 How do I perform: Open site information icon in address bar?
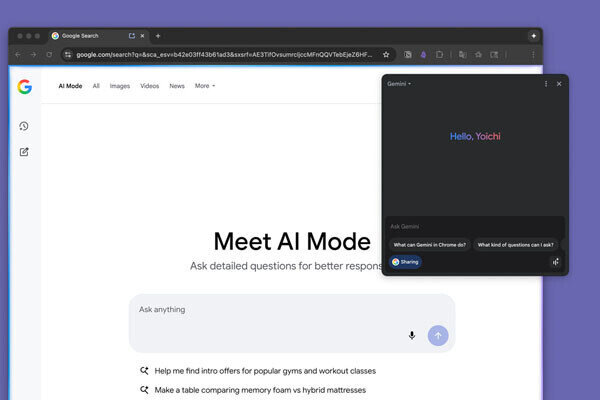coord(68,55)
